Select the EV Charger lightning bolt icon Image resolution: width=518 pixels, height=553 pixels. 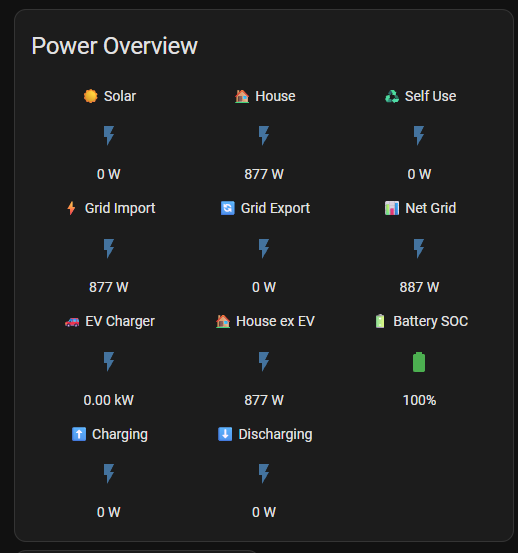[109, 361]
